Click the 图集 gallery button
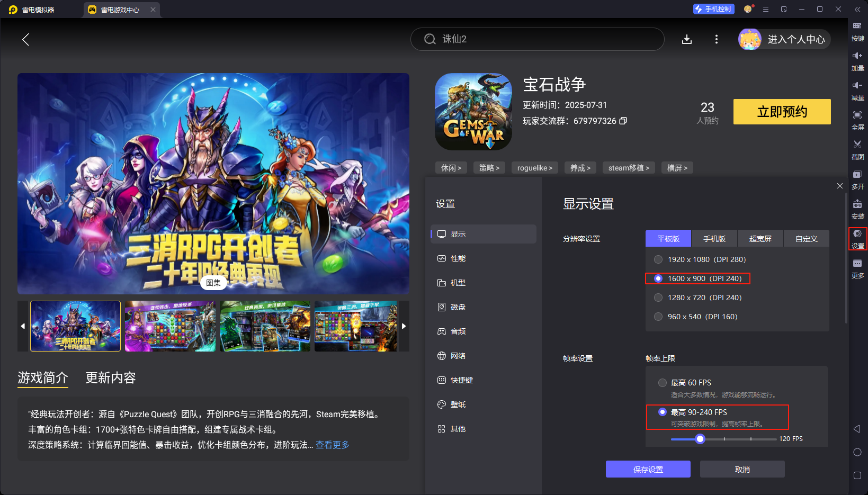The height and width of the screenshot is (495, 868). click(x=213, y=283)
